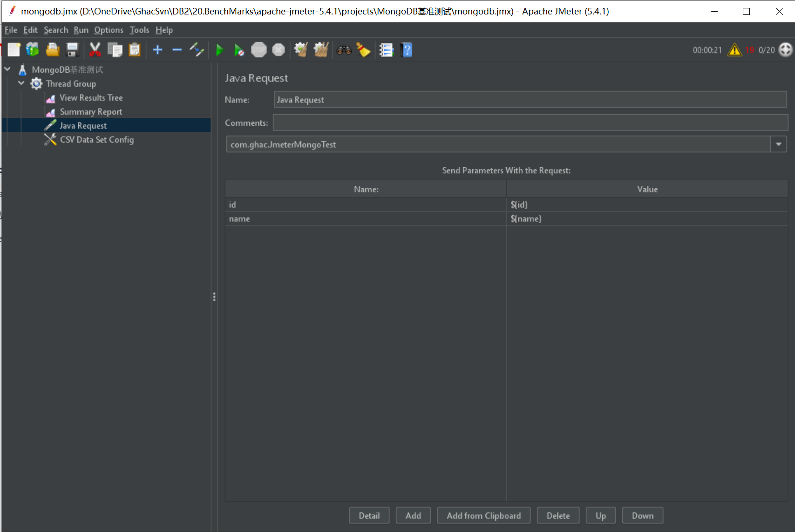This screenshot has height=532, width=795.
Task: Click the remote engines status icon
Action: [785, 49]
